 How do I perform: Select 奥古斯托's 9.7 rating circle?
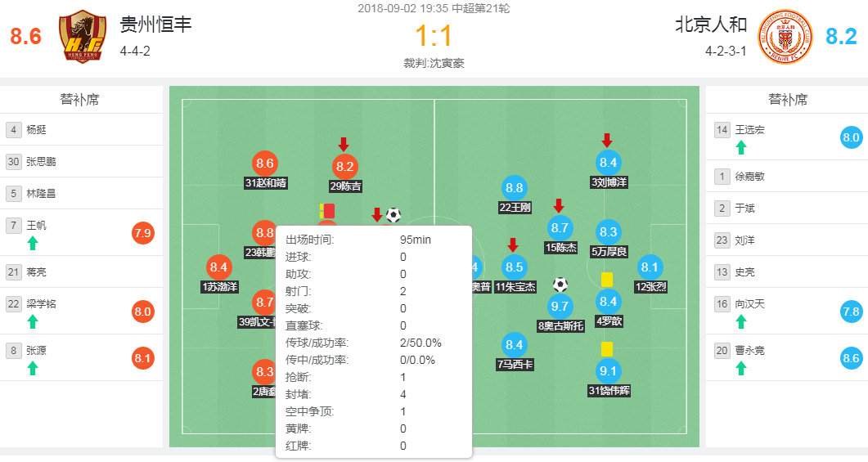(x=560, y=307)
